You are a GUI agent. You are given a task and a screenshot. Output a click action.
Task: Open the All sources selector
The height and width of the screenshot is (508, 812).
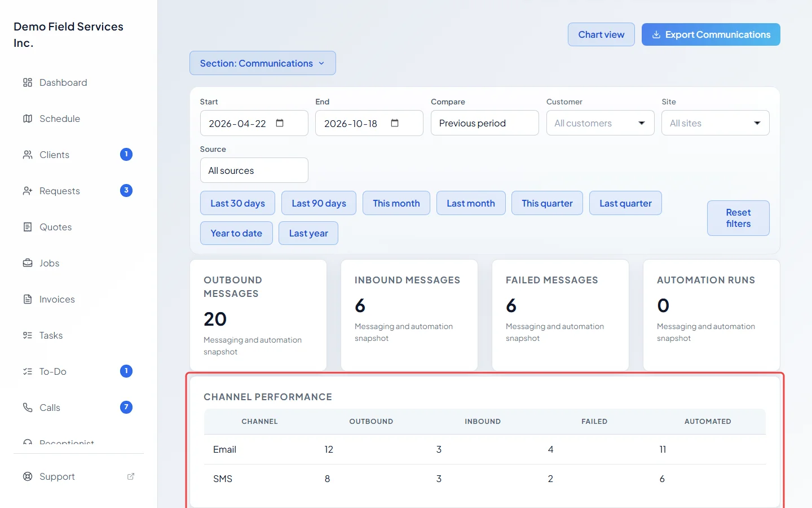[x=254, y=170]
